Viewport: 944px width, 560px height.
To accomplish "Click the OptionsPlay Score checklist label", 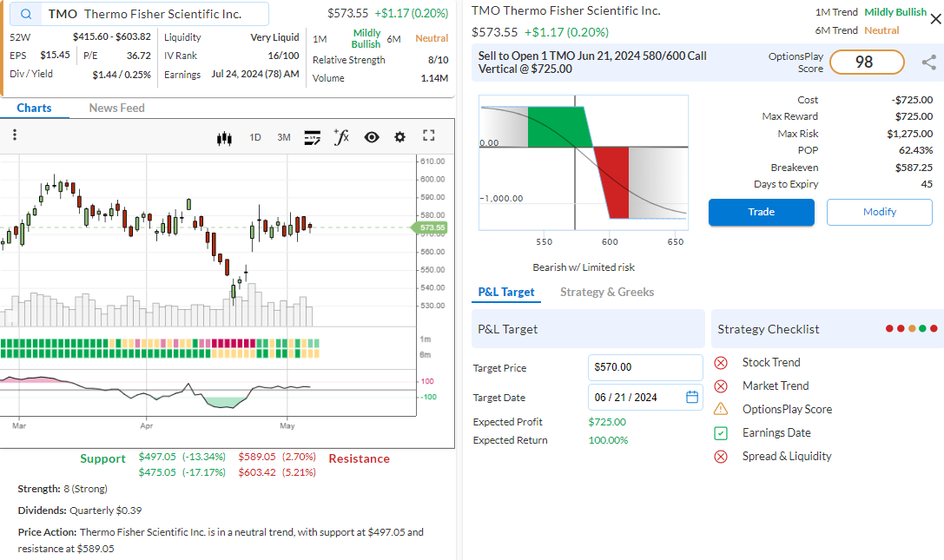I will (787, 410).
